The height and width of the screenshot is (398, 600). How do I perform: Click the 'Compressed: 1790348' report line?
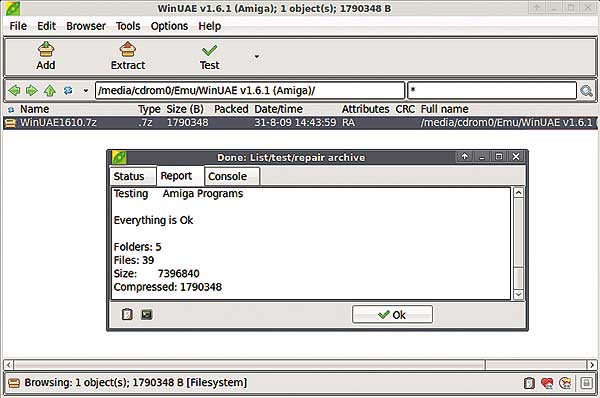click(168, 287)
